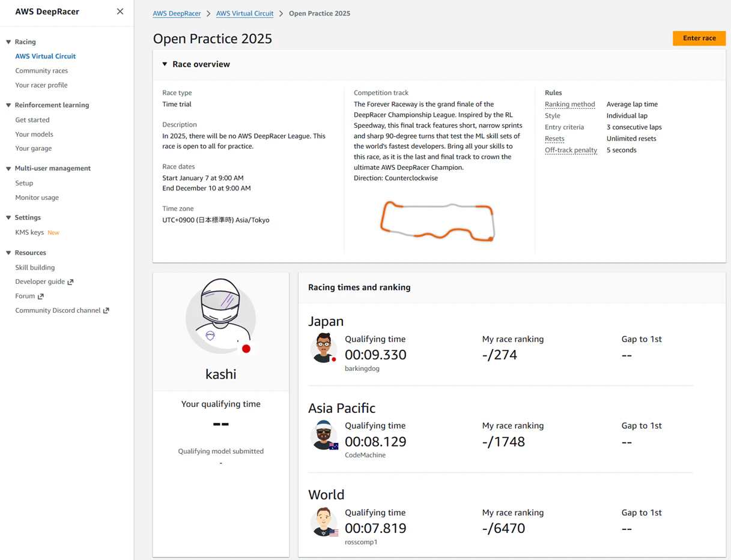This screenshot has width=731, height=560.
Task: Click the AWS Virtual Circuit breadcrumb link
Action: [244, 13]
